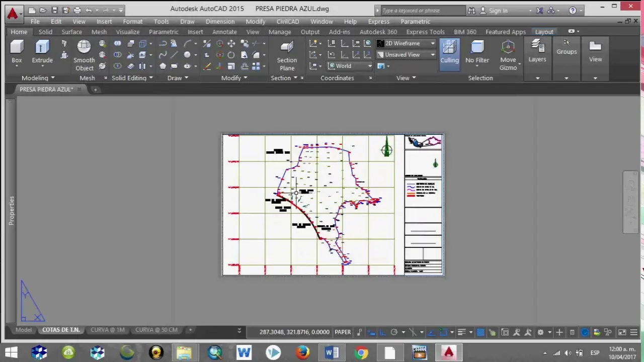Open the 2D Wireframe visual style dropdown
This screenshot has width=644, height=362.
(432, 43)
